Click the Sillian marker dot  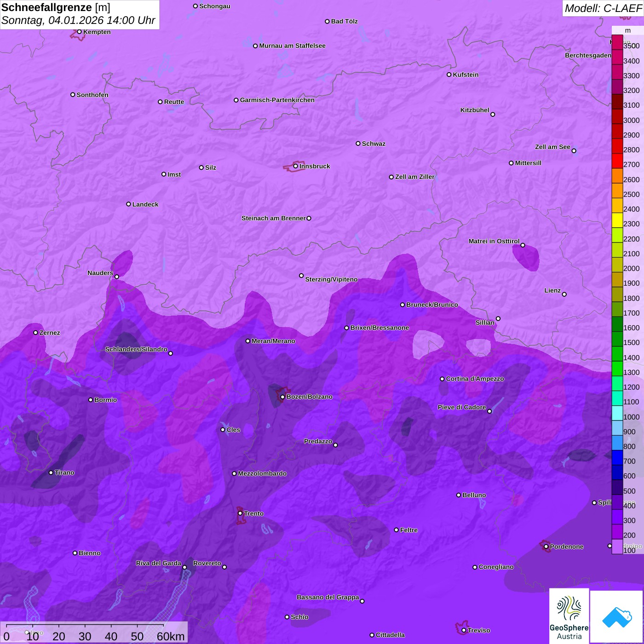point(498,318)
